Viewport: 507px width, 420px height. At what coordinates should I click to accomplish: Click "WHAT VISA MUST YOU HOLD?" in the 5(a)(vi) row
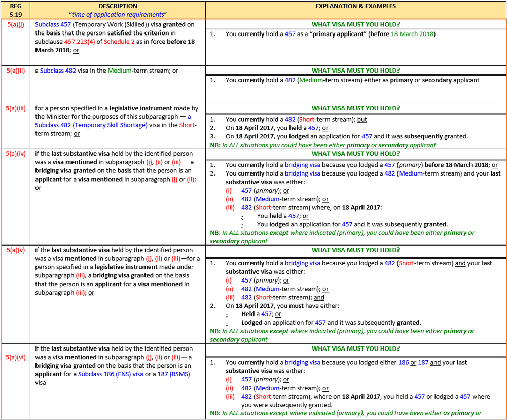click(356, 349)
